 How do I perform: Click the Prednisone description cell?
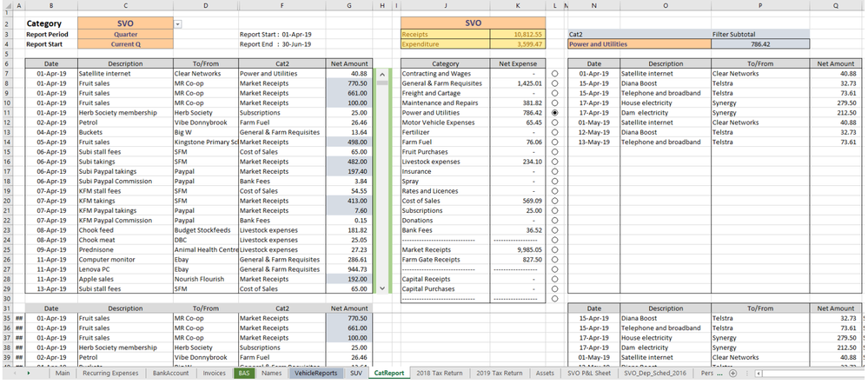(x=126, y=249)
